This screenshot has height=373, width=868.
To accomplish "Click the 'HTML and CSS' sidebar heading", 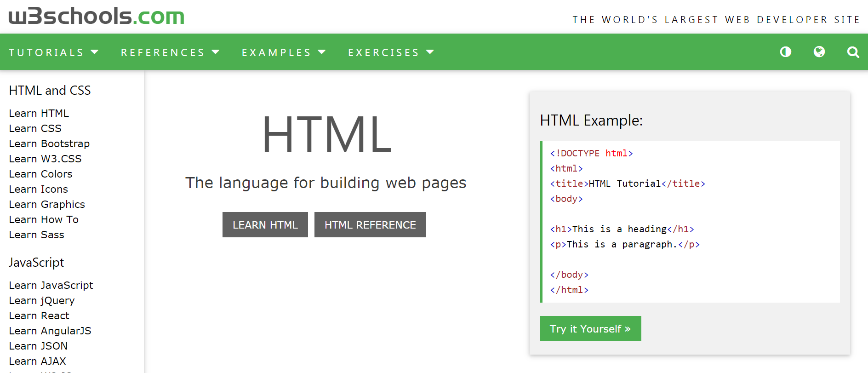I will pyautogui.click(x=50, y=90).
